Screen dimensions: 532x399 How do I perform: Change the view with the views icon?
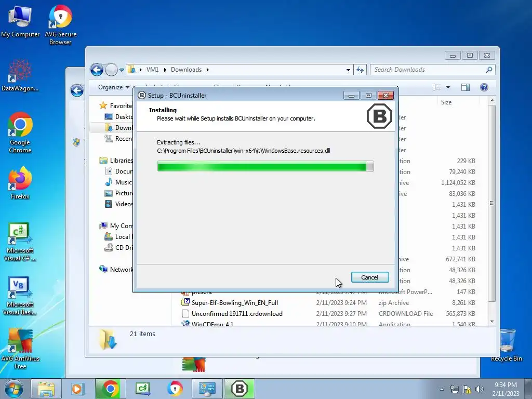[x=437, y=87]
